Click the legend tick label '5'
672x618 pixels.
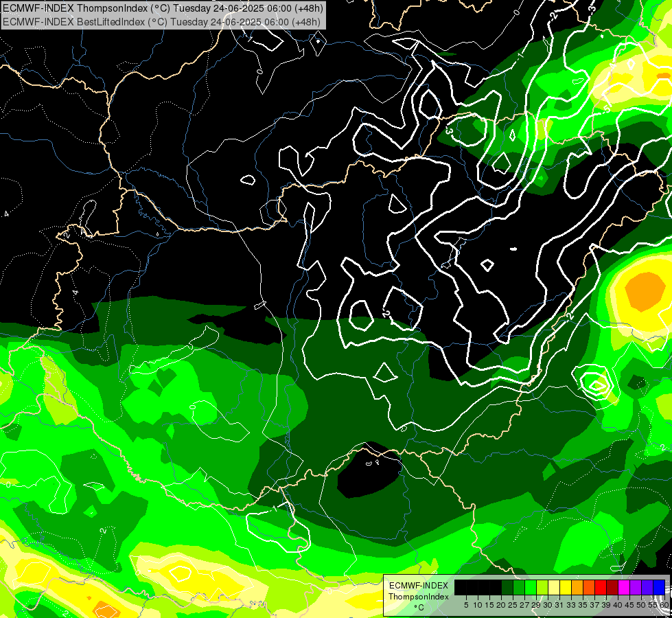tap(466, 605)
